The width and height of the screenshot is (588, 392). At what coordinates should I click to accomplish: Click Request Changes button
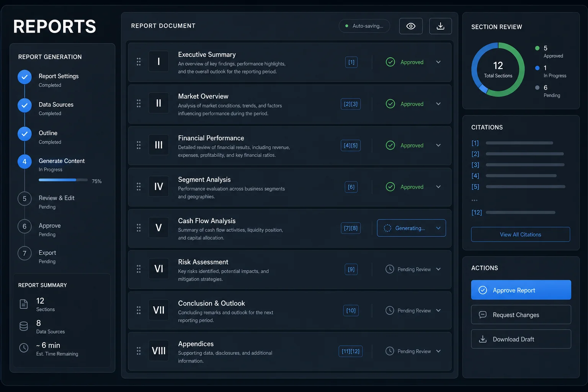(x=521, y=315)
